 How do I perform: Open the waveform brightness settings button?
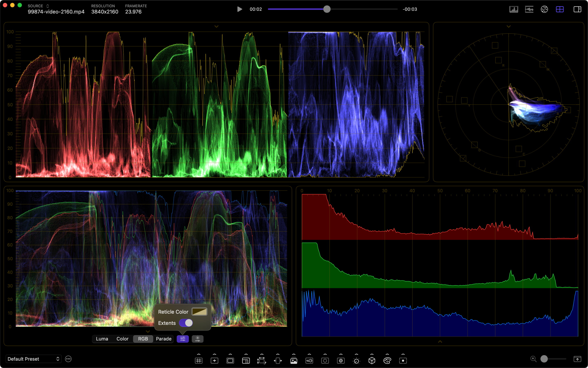(198, 339)
